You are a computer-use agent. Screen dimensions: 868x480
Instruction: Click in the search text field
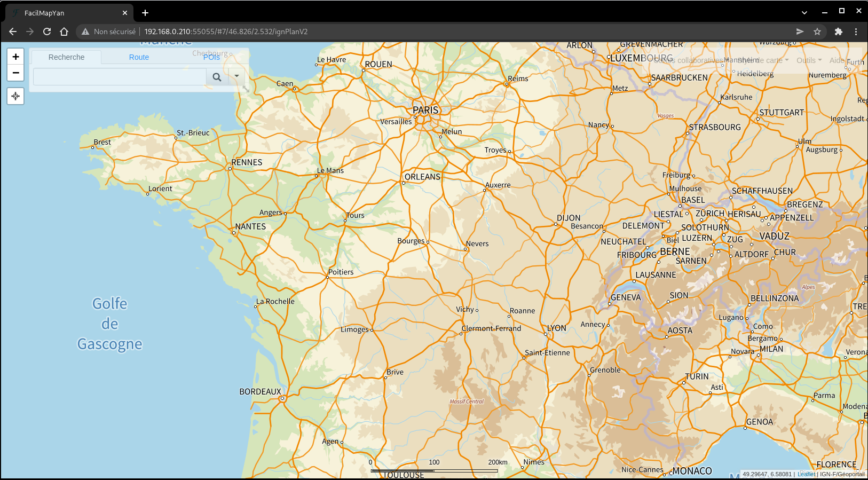click(x=120, y=77)
